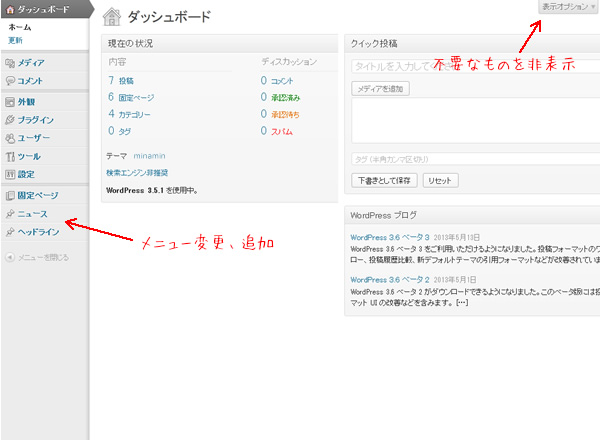The height and width of the screenshot is (440, 600).
Task: Click the Media (メディア) sidebar icon
Action: [x=10, y=63]
